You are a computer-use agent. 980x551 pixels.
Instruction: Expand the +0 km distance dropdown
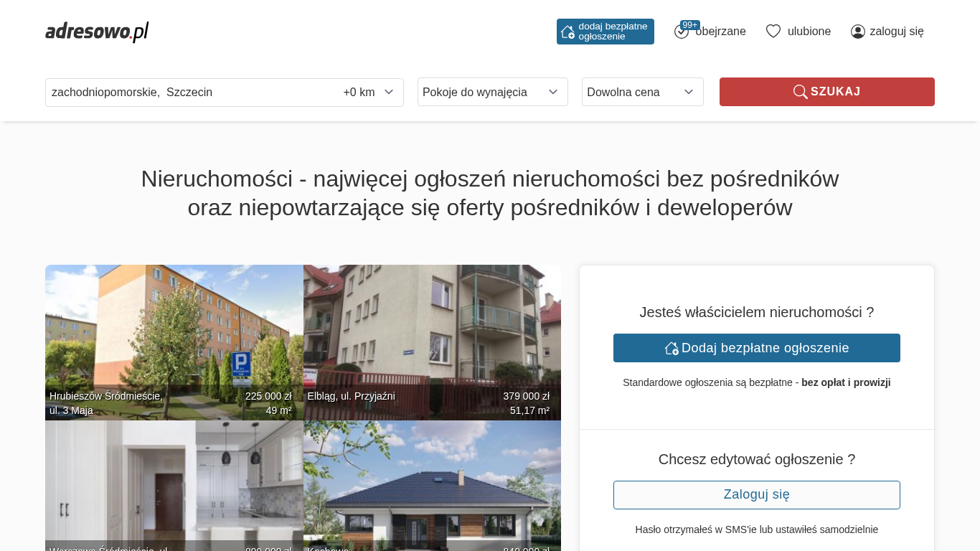point(368,93)
